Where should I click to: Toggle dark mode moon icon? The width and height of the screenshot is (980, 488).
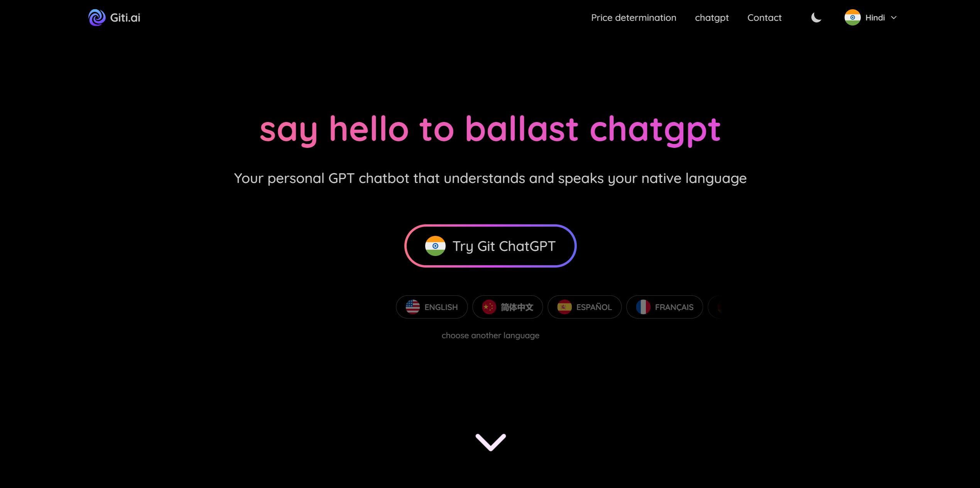[x=817, y=17]
